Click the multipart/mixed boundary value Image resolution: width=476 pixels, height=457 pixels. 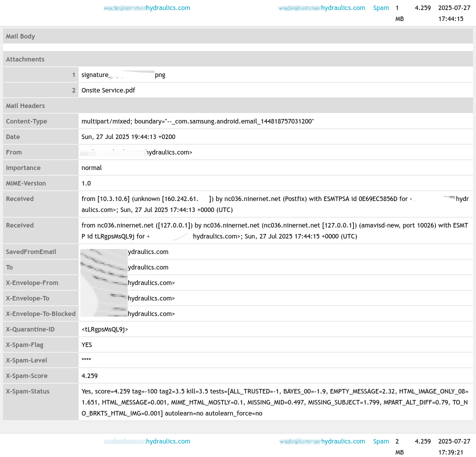pyautogui.click(x=198, y=121)
